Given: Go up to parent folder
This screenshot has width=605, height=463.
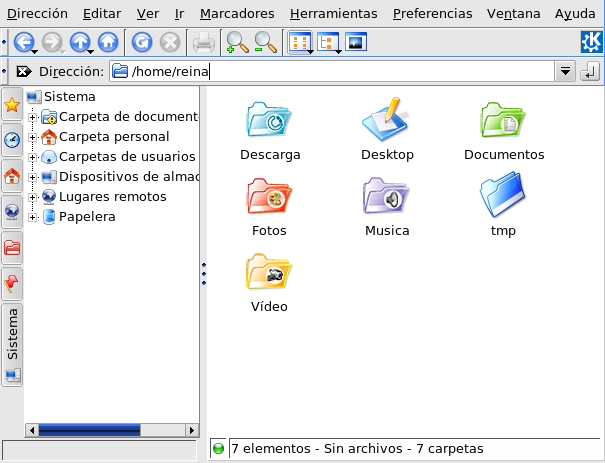Looking at the screenshot, I should click(x=80, y=42).
